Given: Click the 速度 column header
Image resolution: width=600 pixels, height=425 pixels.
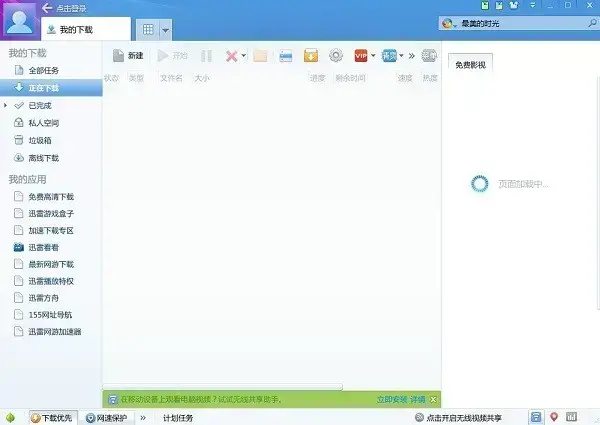Looking at the screenshot, I should point(405,78).
